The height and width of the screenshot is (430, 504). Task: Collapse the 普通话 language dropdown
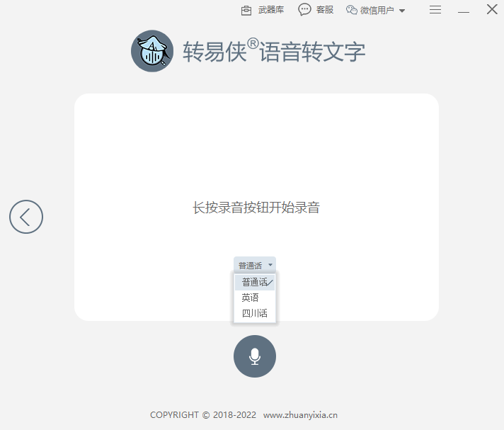[x=255, y=265]
